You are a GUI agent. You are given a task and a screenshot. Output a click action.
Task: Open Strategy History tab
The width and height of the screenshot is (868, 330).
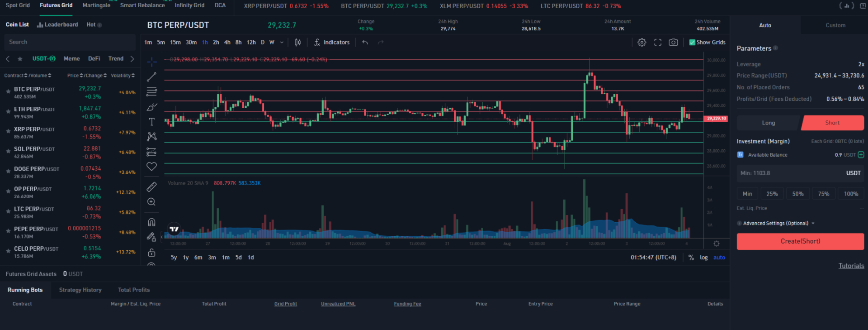80,290
